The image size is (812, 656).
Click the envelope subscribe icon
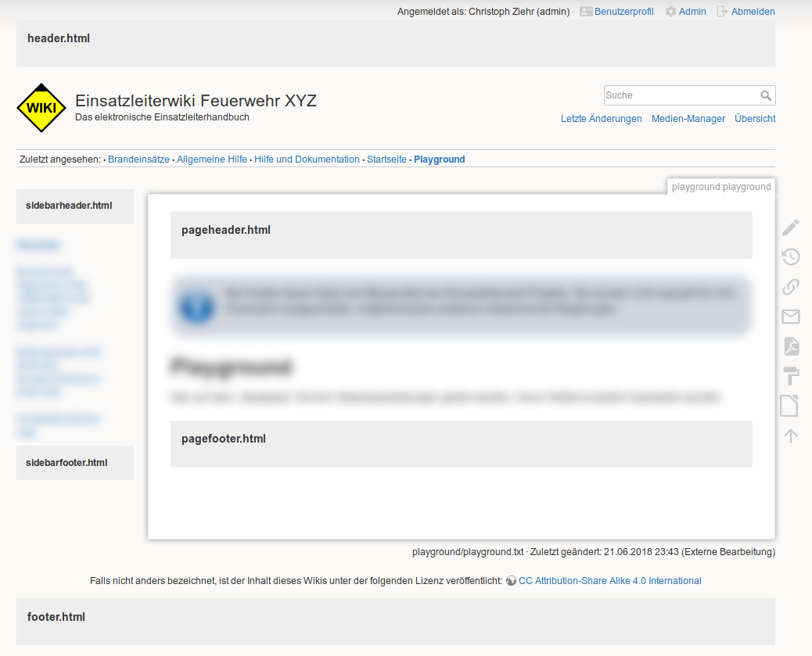click(x=791, y=317)
